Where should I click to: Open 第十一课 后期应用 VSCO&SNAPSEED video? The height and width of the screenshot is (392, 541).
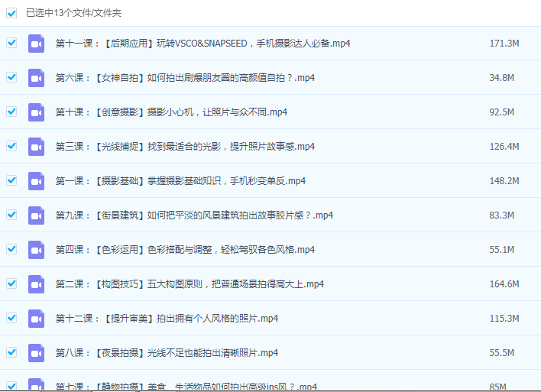202,44
